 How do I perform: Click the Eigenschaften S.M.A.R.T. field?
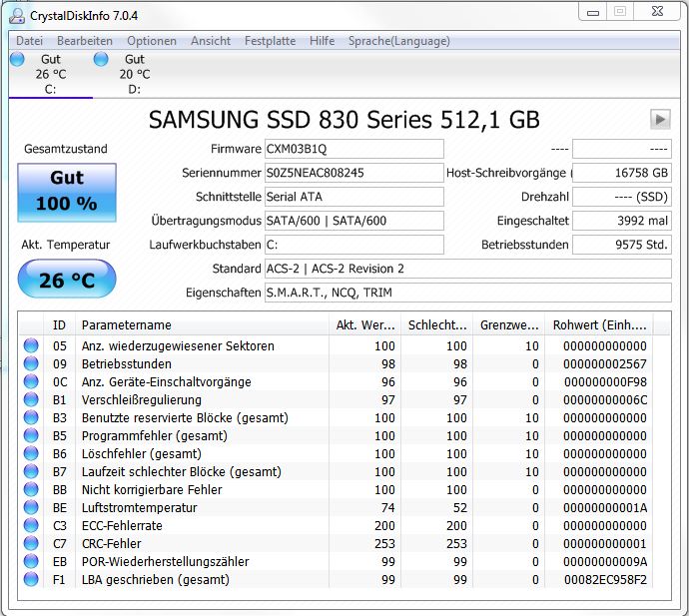tap(468, 293)
